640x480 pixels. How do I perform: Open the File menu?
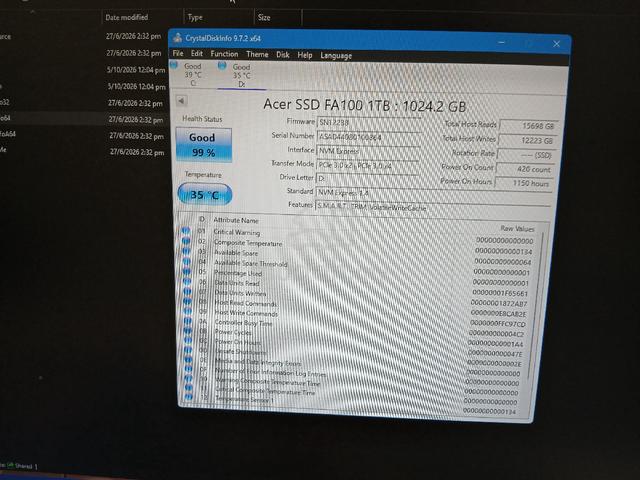[x=178, y=53]
